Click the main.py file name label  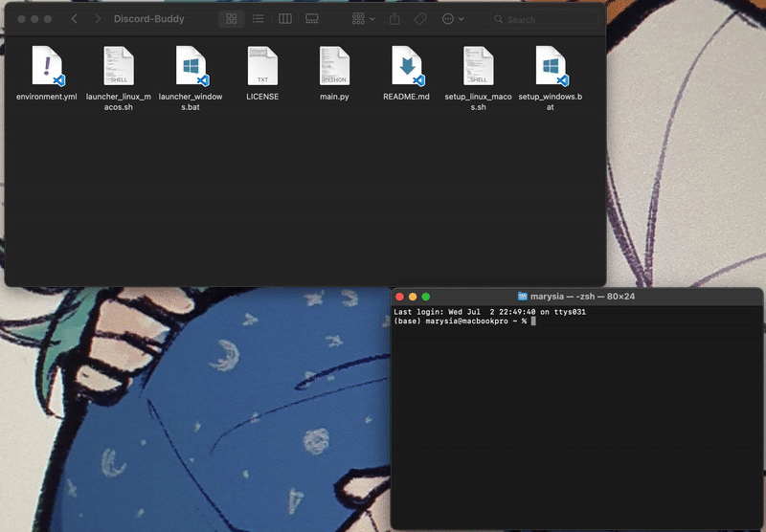tap(334, 97)
